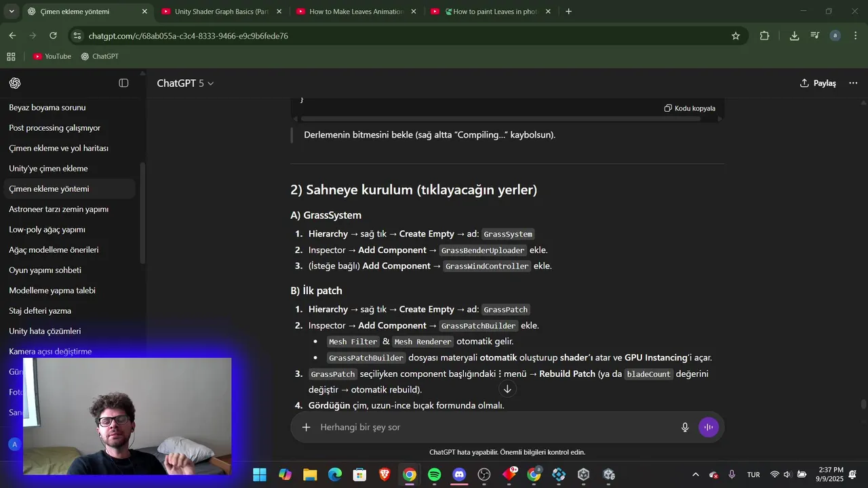Start voice mode with purple waveform button
The image size is (868, 488).
(x=708, y=427)
